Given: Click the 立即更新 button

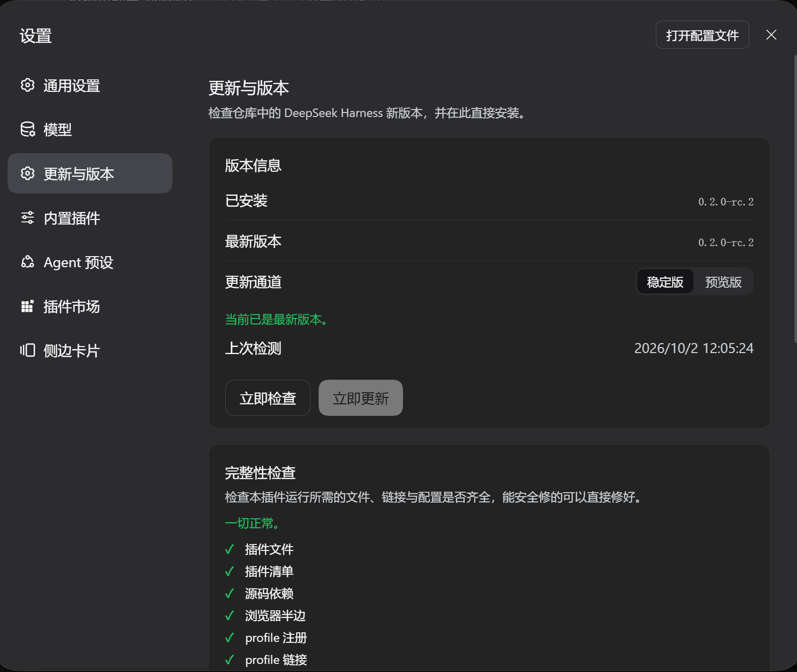Looking at the screenshot, I should tap(361, 398).
